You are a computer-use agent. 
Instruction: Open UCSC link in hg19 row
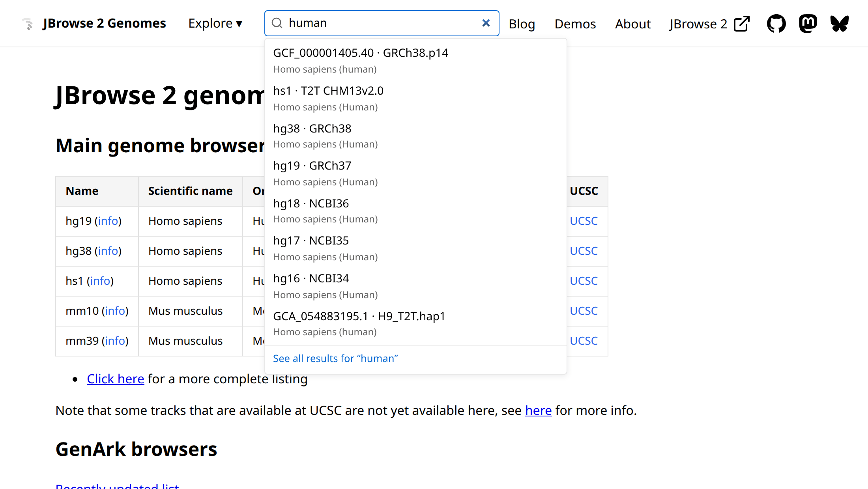click(584, 221)
